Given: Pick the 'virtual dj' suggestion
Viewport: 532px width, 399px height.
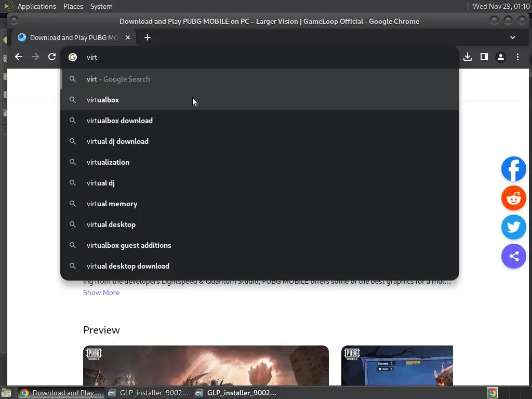Looking at the screenshot, I should coord(260,183).
